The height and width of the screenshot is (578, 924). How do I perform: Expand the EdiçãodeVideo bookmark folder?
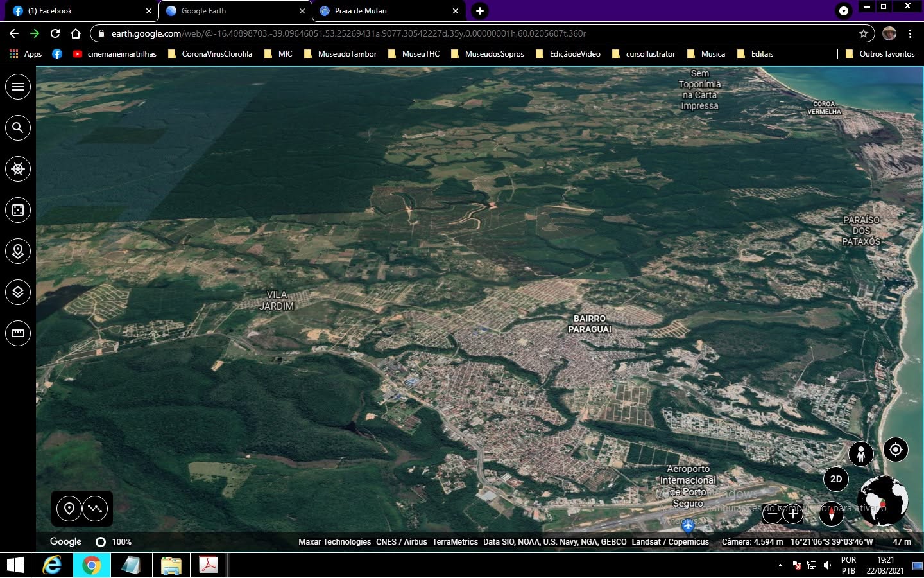point(568,54)
